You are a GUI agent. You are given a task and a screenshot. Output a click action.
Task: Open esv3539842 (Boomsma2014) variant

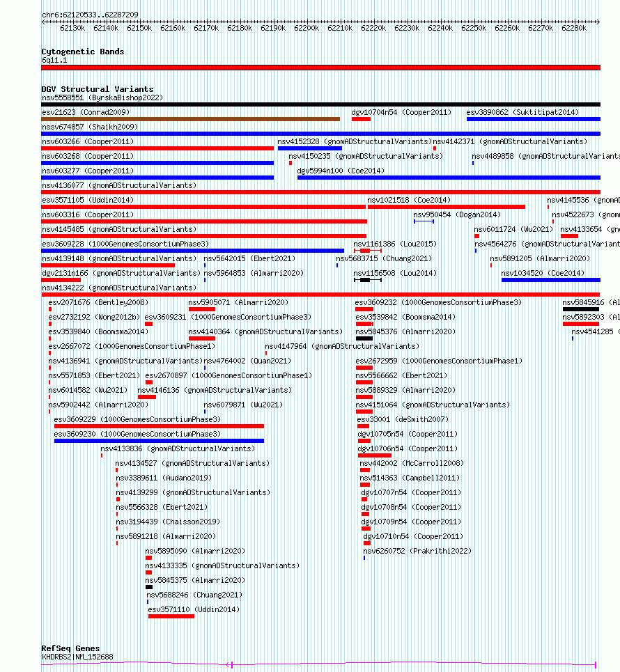click(x=405, y=317)
